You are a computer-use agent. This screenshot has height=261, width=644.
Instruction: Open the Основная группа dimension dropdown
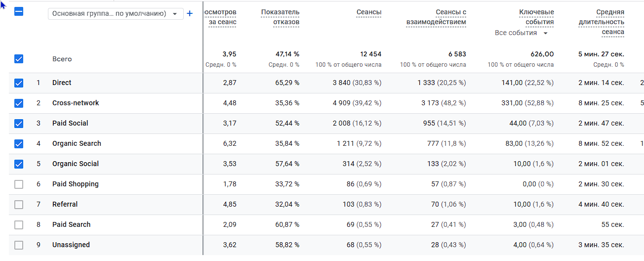[x=116, y=14]
